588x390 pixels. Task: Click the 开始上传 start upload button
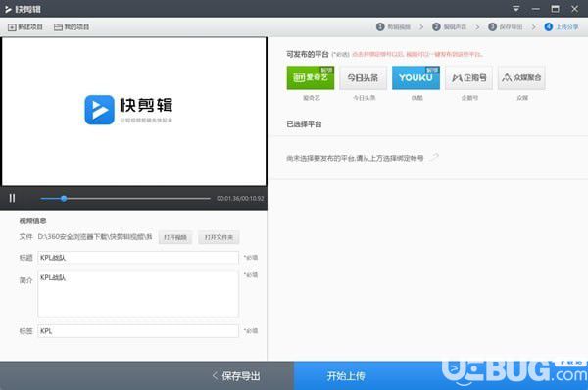coord(345,375)
